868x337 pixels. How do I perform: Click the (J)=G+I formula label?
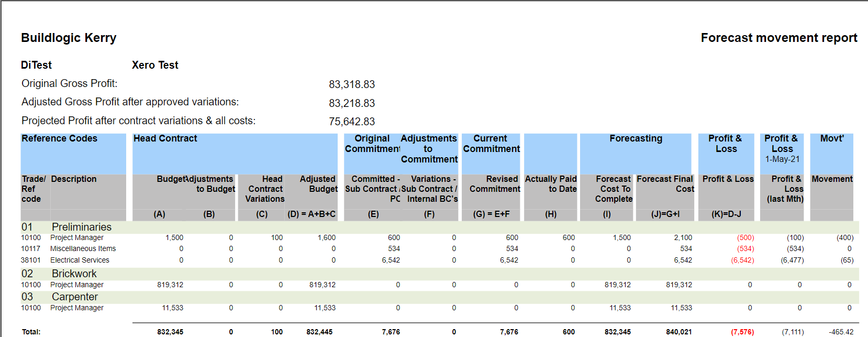(665, 214)
